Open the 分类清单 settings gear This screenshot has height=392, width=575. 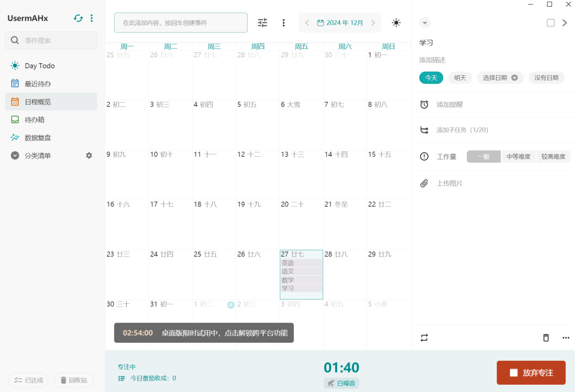(89, 155)
